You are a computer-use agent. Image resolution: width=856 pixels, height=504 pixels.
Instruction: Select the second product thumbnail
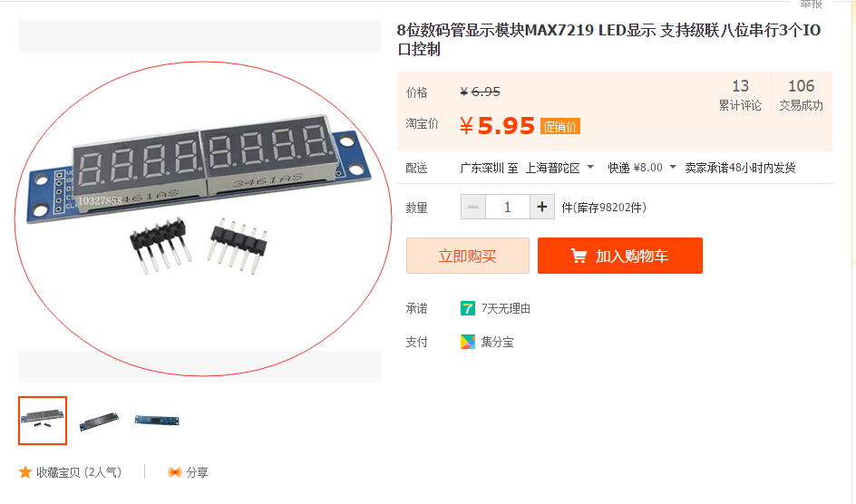[100, 421]
